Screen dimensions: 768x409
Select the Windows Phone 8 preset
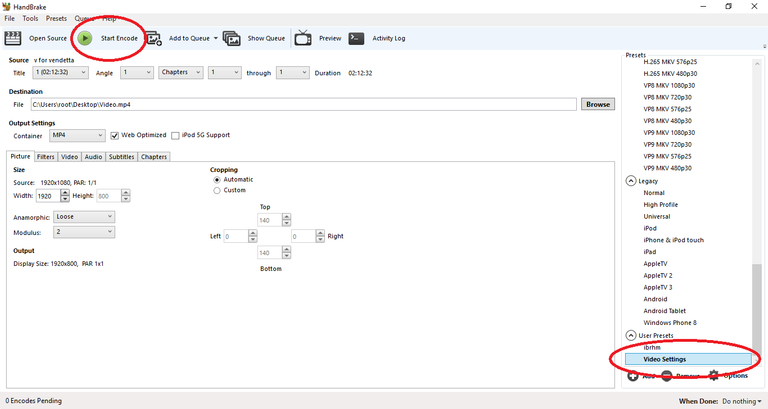(x=670, y=323)
